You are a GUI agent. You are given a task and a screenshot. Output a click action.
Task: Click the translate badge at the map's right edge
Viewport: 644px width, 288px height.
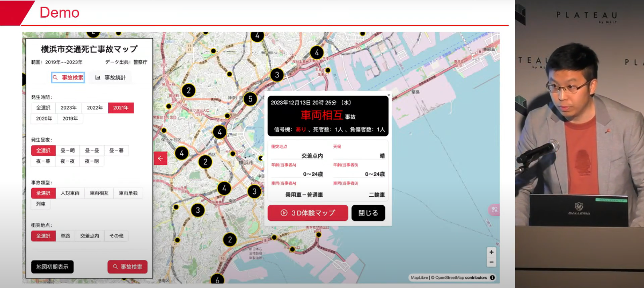coord(494,210)
